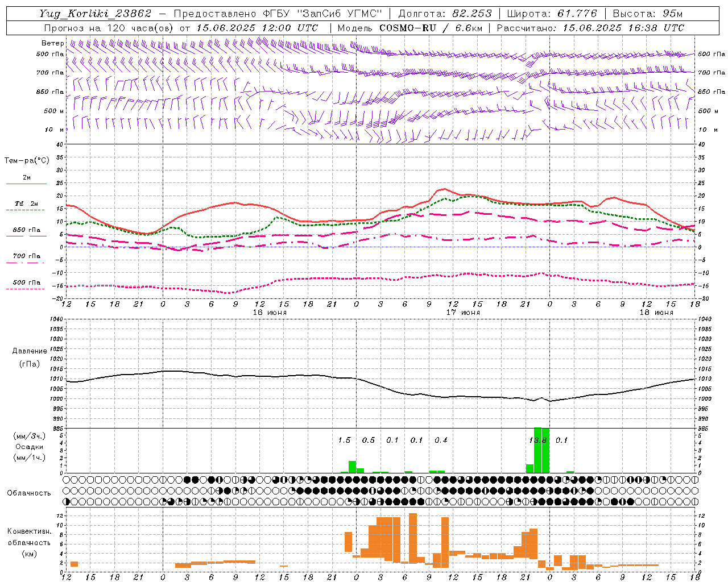The image size is (728, 582).
Task: Click the Осадки panel label
Action: coord(30,447)
